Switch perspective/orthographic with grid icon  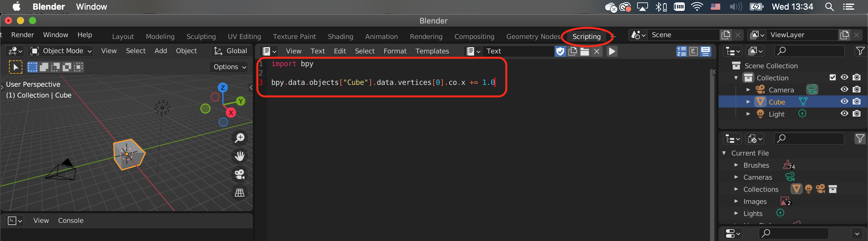pyautogui.click(x=240, y=193)
